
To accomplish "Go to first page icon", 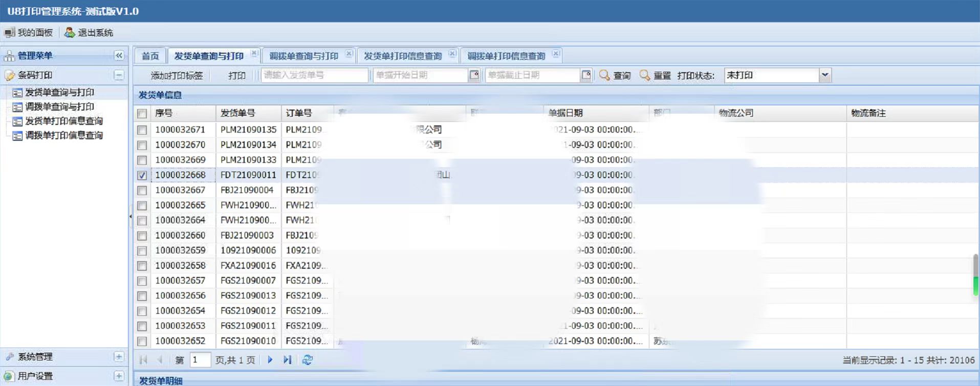I will 143,360.
